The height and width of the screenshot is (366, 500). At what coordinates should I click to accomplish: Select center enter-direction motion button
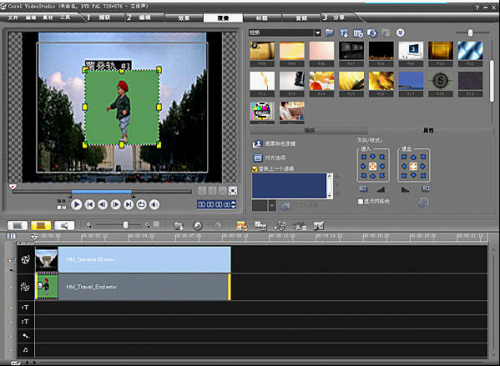(x=373, y=166)
